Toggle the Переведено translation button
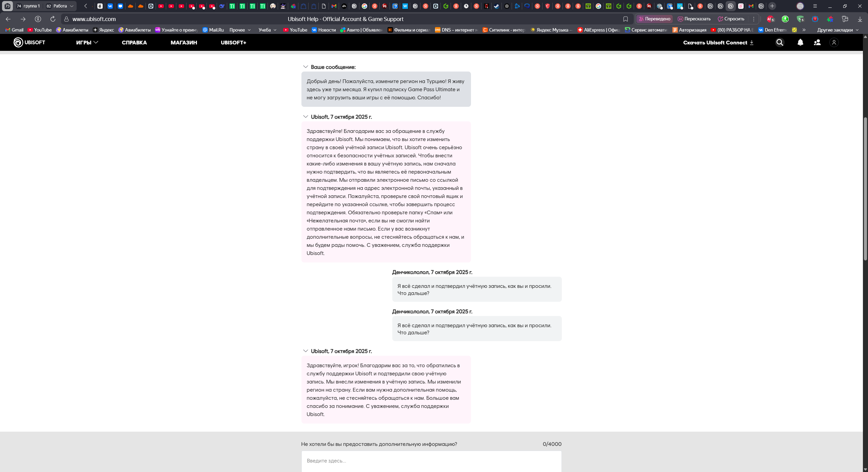This screenshot has height=472, width=868. tap(654, 19)
